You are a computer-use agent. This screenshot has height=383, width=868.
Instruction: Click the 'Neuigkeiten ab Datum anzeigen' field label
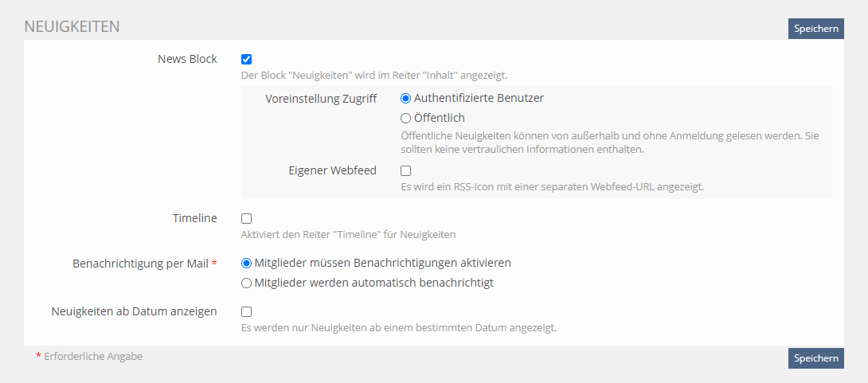(134, 311)
